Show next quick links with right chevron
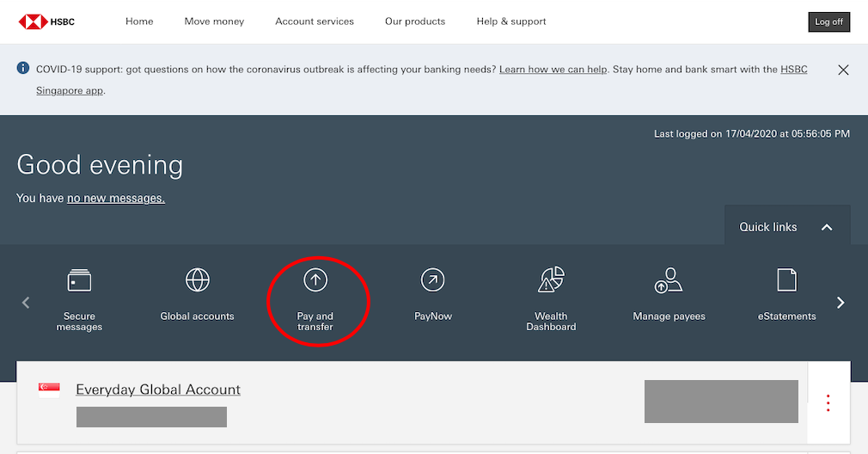Viewport: 868px width, 454px height. pyautogui.click(x=840, y=303)
